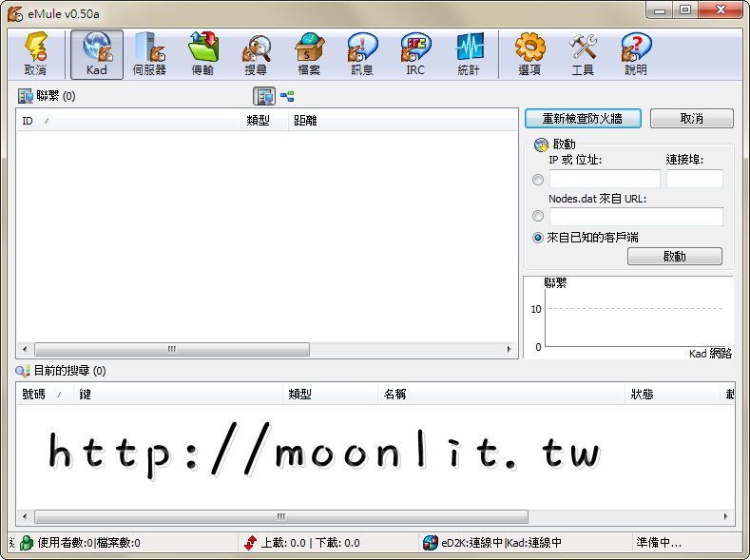Viewport: 750px width, 560px height.
Task: Select the 來自已知的客戶端 radio button
Action: (538, 238)
